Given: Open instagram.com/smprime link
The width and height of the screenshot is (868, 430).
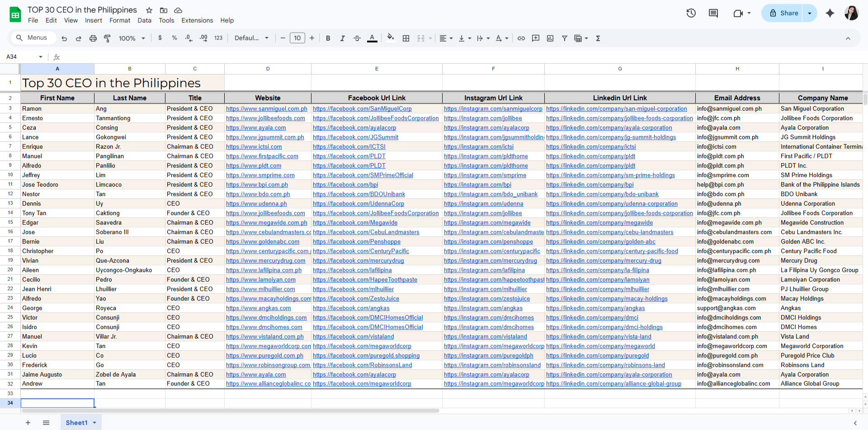Looking at the screenshot, I should 485,175.
